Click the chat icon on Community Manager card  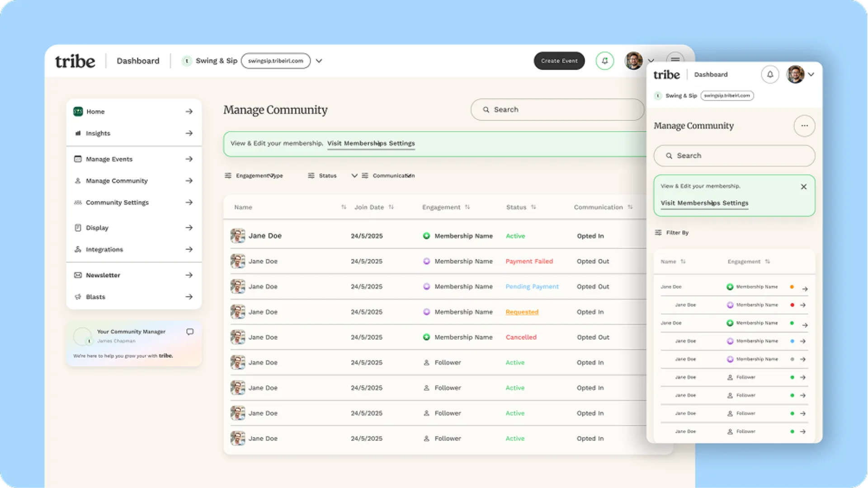coord(190,332)
